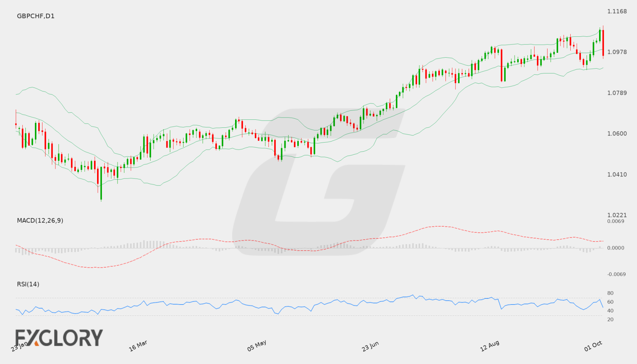
Task: Click the RSI(14) indicator label
Action: coord(28,284)
